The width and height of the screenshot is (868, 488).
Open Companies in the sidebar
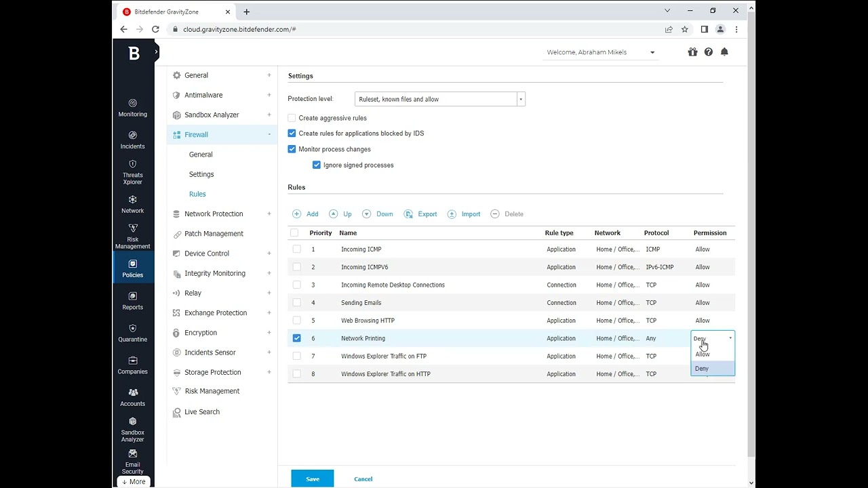133,365
